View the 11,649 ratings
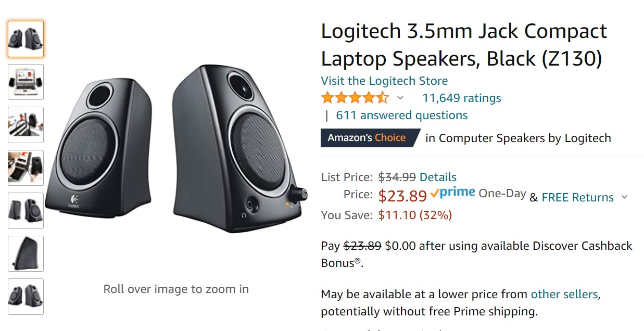Screen dimensions: 644x331 tap(460, 98)
